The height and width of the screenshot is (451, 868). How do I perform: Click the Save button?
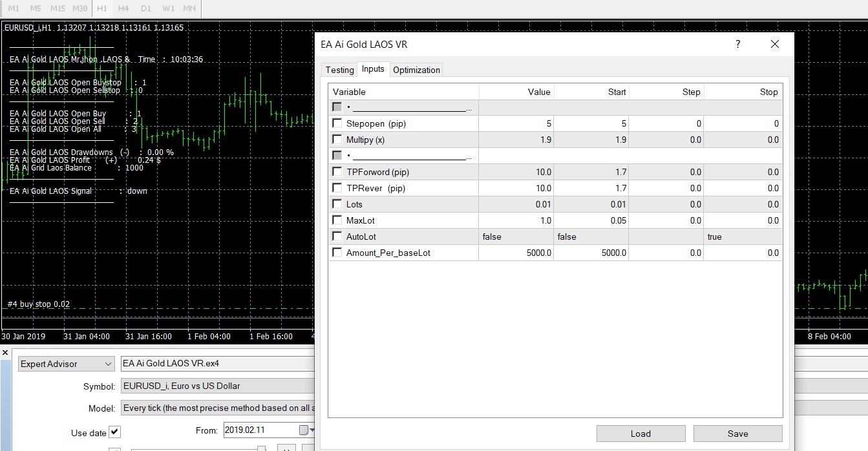(x=737, y=434)
